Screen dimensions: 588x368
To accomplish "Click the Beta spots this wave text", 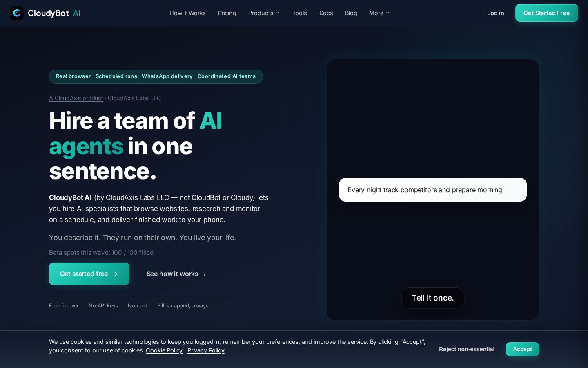I will tap(101, 253).
